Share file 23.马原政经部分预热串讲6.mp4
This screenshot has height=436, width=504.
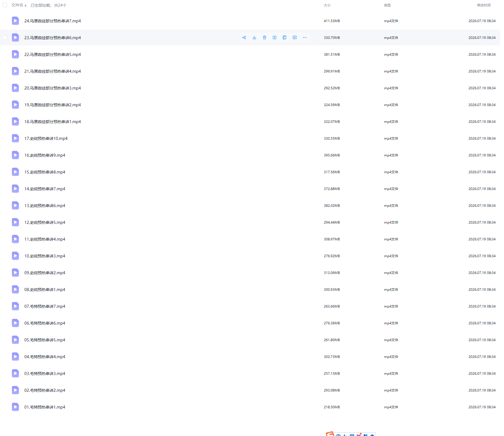(x=244, y=37)
